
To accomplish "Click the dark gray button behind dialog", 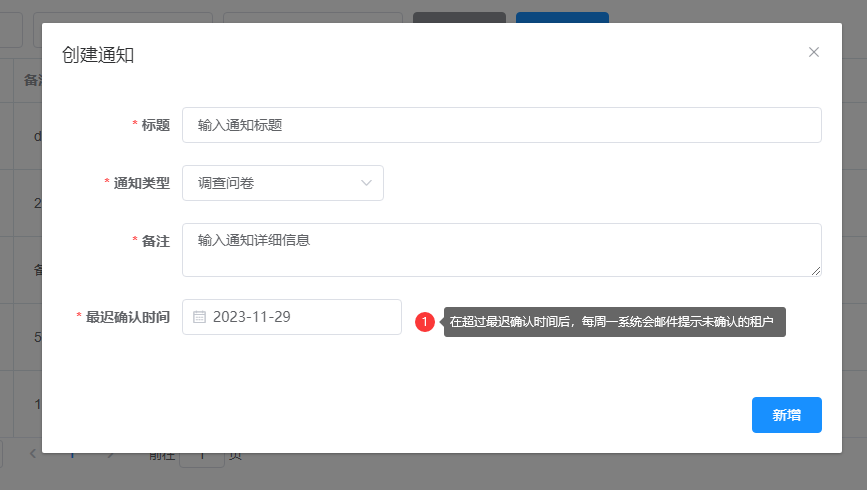I will (x=459, y=17).
